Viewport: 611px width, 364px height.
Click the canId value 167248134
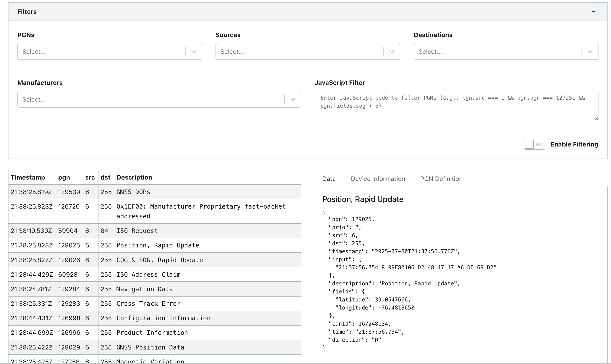pos(373,324)
